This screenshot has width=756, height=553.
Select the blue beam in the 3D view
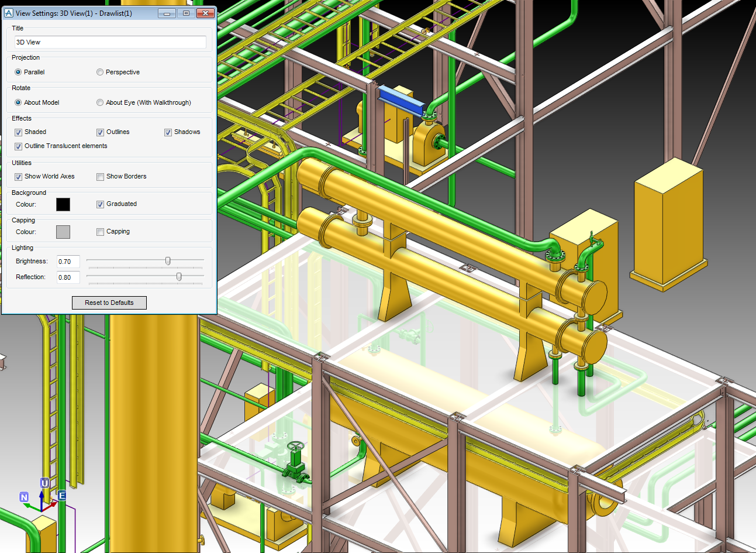pyautogui.click(x=402, y=102)
